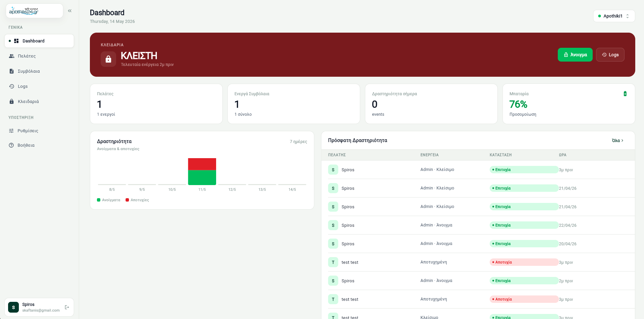Click Admin · Άνοιγμα in 2μ πριν row
The image size is (644, 319).
pos(436,281)
